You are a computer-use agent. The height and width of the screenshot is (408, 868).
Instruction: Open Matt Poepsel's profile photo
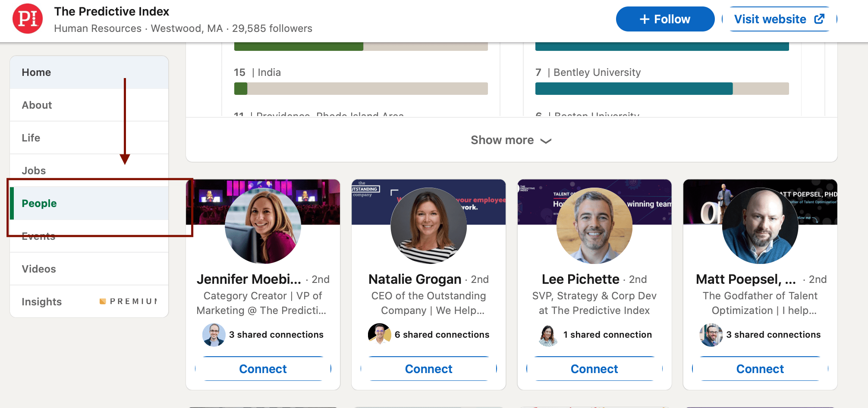point(760,226)
